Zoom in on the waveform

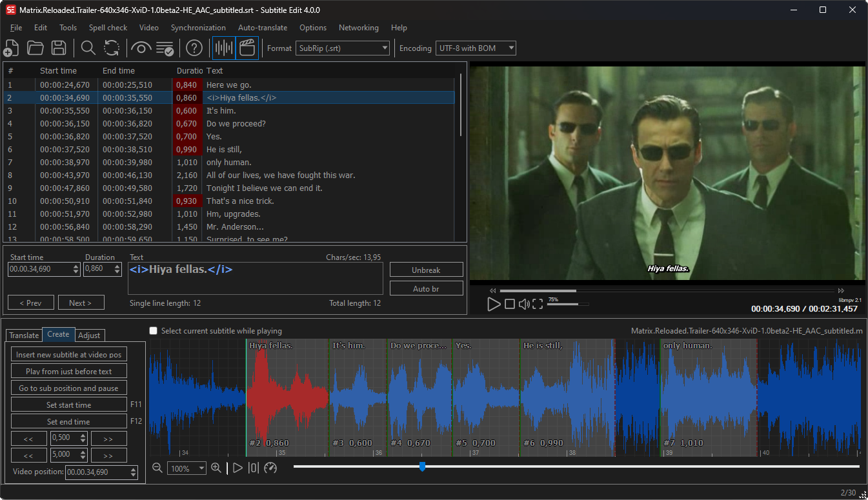(x=216, y=468)
